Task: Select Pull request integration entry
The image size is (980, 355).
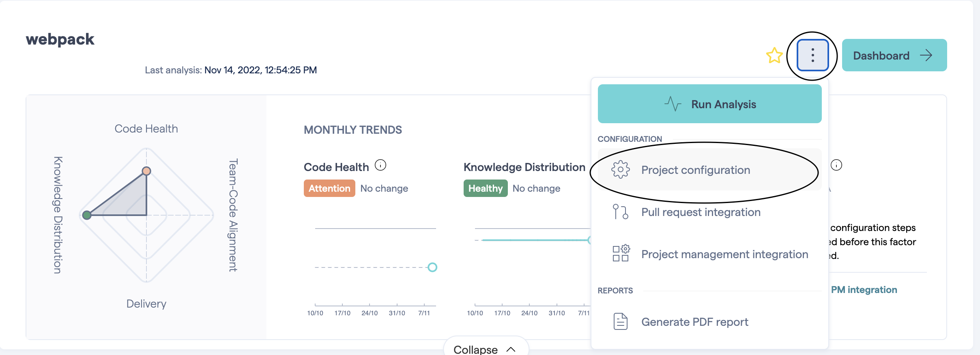Action: 701,212
